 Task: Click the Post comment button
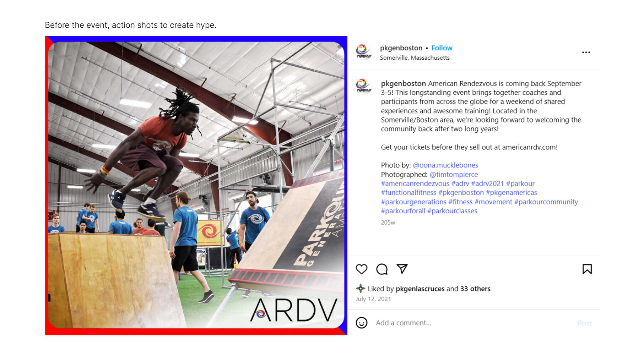tap(584, 323)
